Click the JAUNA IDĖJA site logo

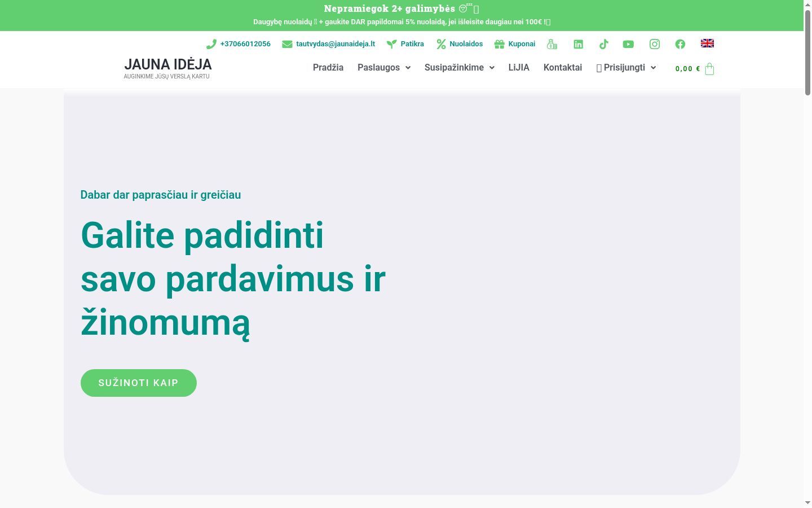point(168,64)
